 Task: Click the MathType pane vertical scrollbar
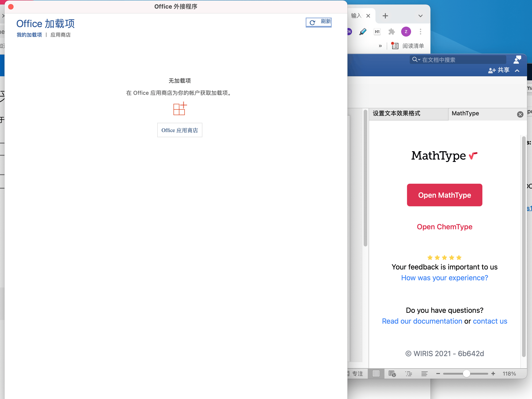pyautogui.click(x=524, y=246)
